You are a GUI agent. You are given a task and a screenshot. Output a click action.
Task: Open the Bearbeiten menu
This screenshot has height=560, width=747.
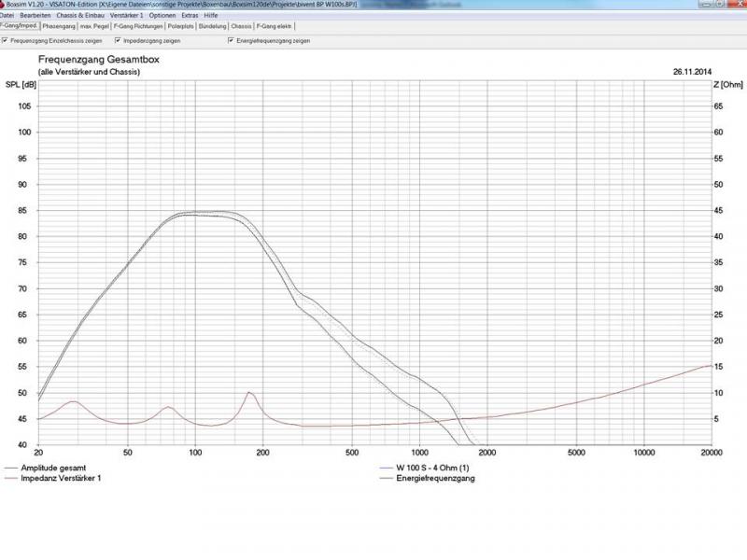click(x=35, y=16)
